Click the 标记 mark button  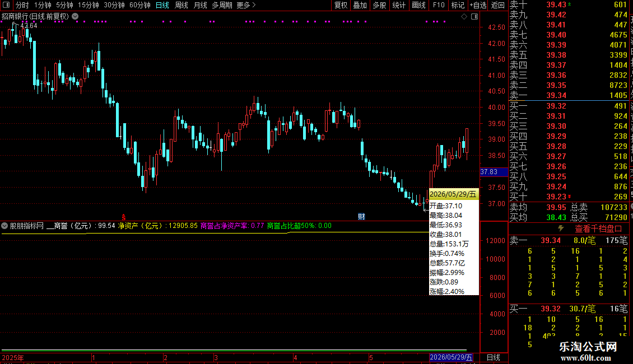[458, 5]
